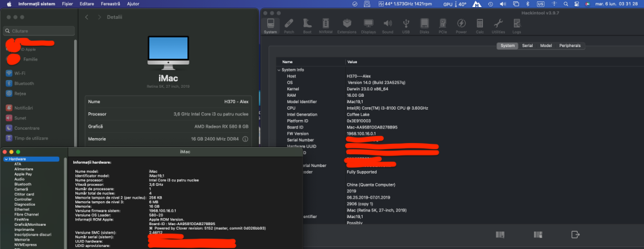This screenshot has height=249, width=644.
Task: Open the Power section in Hackintool
Action: tap(461, 26)
